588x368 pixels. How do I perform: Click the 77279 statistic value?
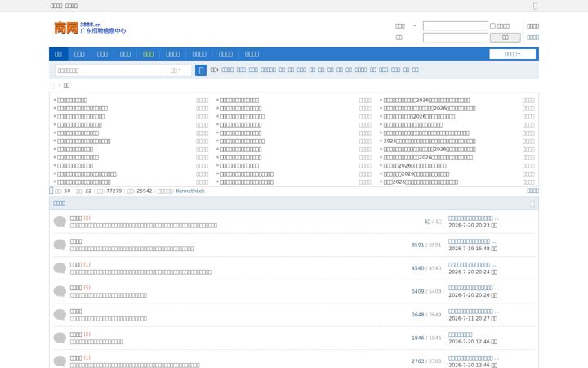pos(114,191)
